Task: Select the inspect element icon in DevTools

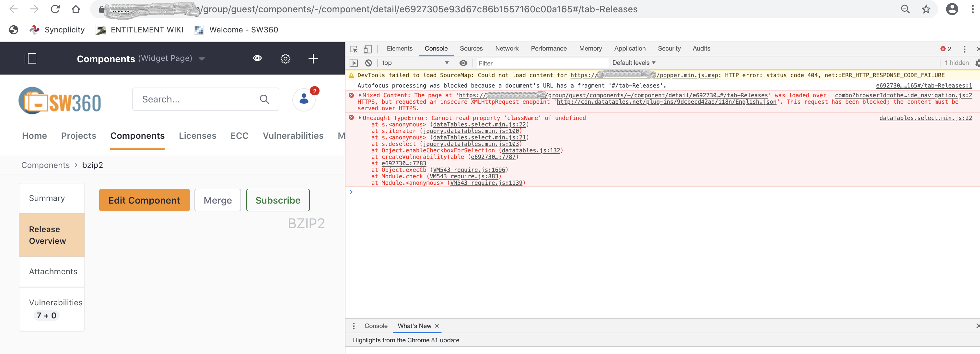Action: pyautogui.click(x=354, y=49)
